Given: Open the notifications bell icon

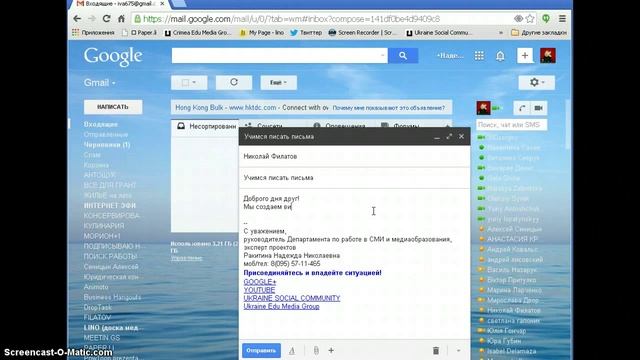Looking at the screenshot, I should (500, 56).
